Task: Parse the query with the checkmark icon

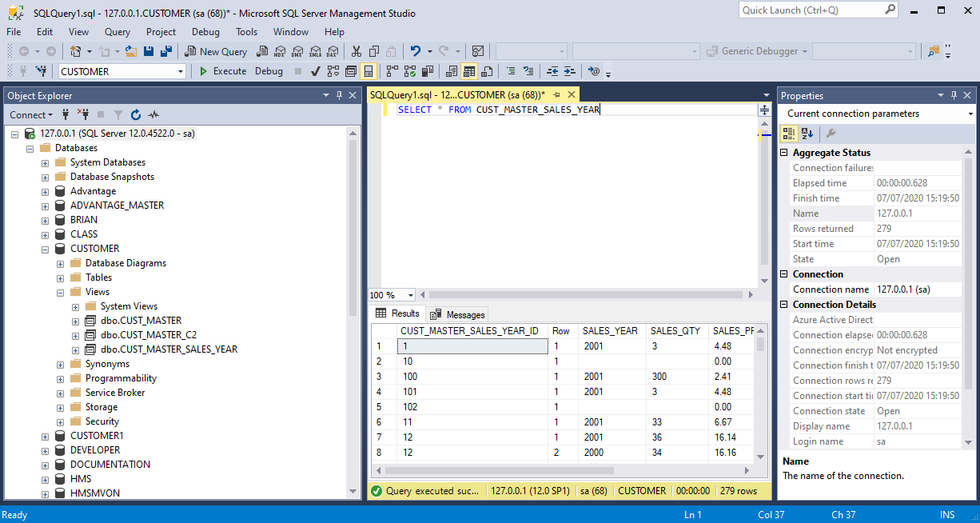Action: point(316,71)
